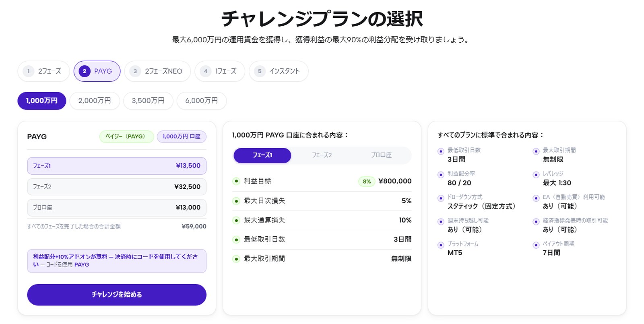Select the フェーズ2 ¥32,500 price row
The width and height of the screenshot is (644, 324).
click(x=117, y=187)
